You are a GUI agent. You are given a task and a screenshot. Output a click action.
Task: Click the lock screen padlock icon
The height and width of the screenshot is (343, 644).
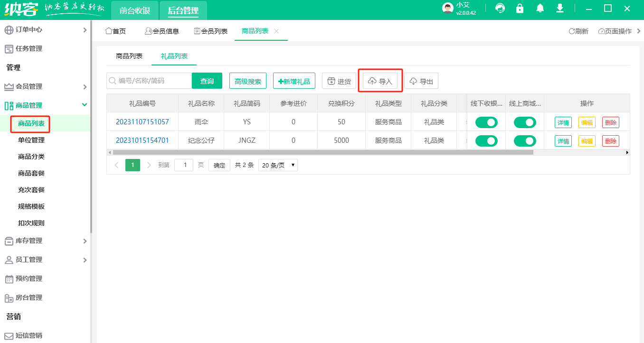pyautogui.click(x=520, y=9)
